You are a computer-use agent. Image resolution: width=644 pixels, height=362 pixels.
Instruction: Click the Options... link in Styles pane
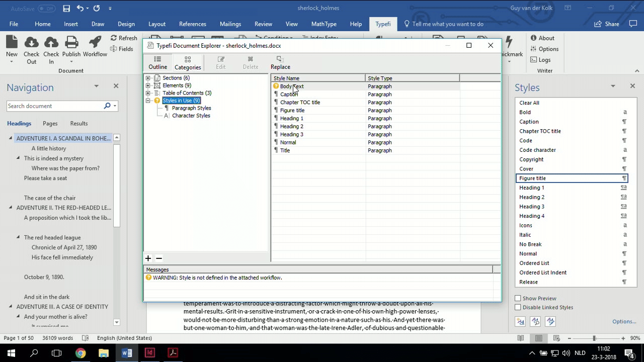pos(624,321)
